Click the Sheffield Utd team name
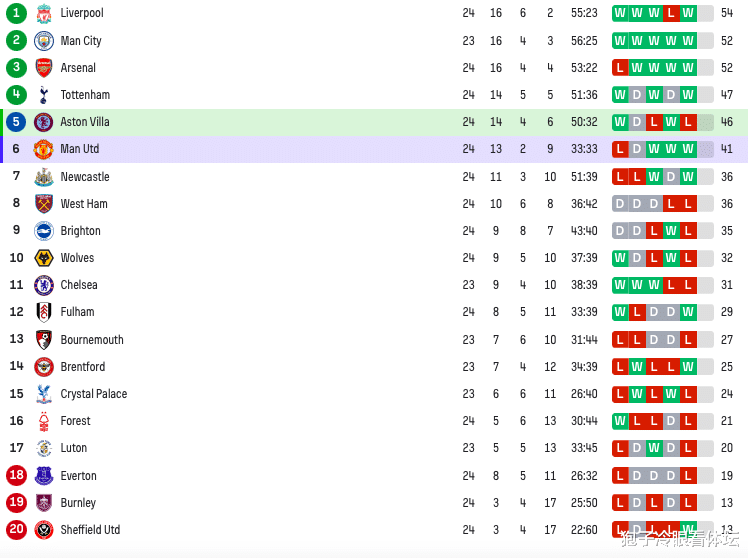This screenshot has width=748, height=558. tap(90, 530)
